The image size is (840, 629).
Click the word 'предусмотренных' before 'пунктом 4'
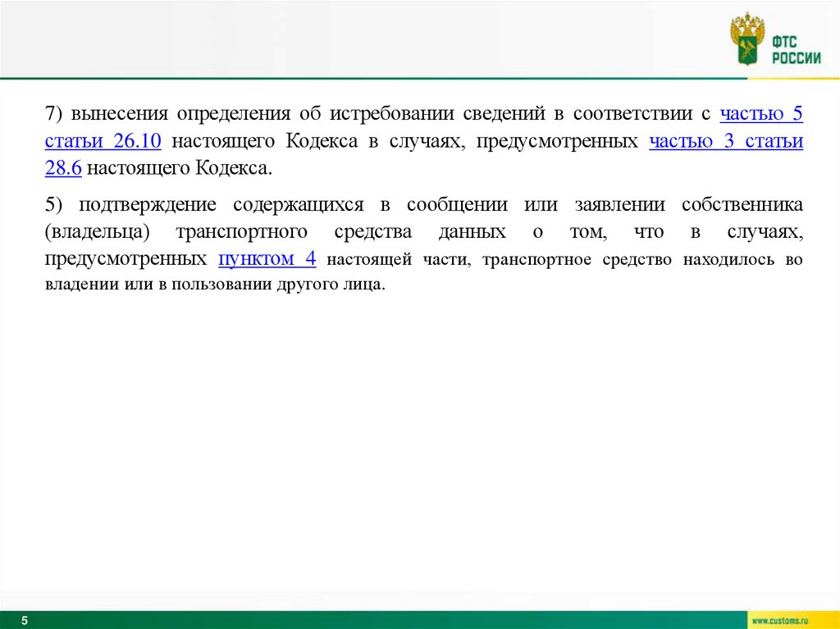click(126, 259)
